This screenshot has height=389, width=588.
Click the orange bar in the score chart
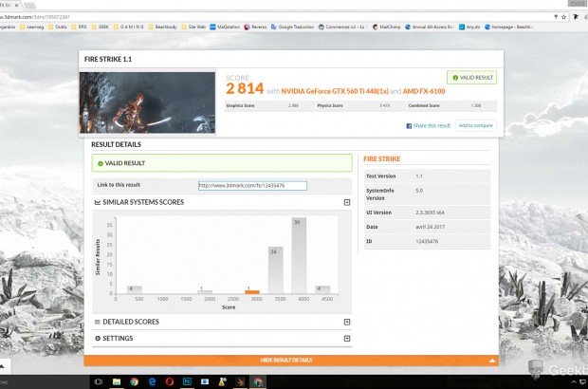coord(252,292)
